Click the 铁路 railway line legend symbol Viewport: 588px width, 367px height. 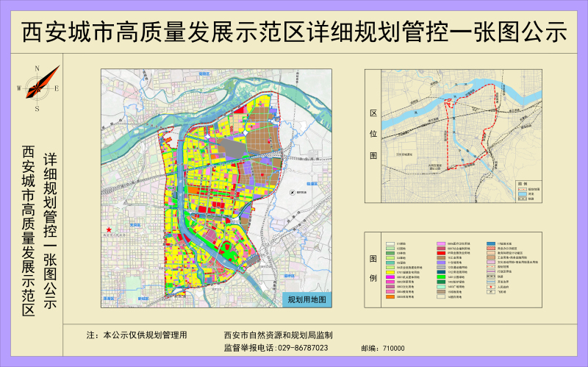click(x=491, y=277)
